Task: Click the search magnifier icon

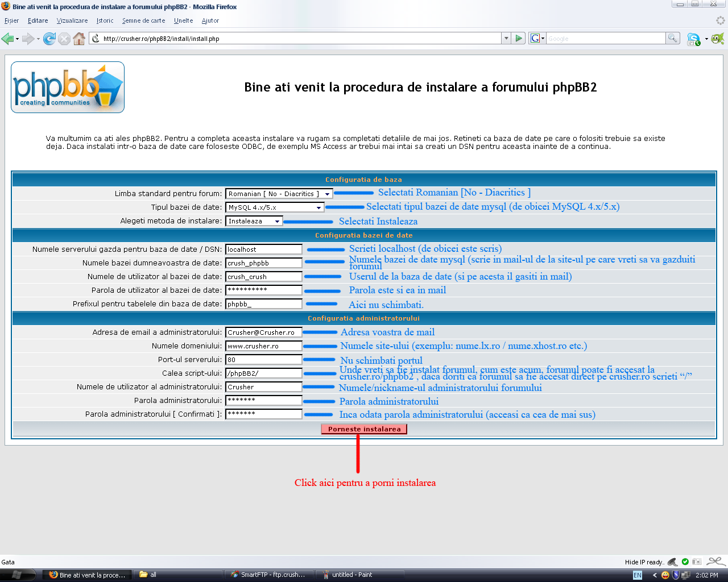Action: pyautogui.click(x=673, y=38)
